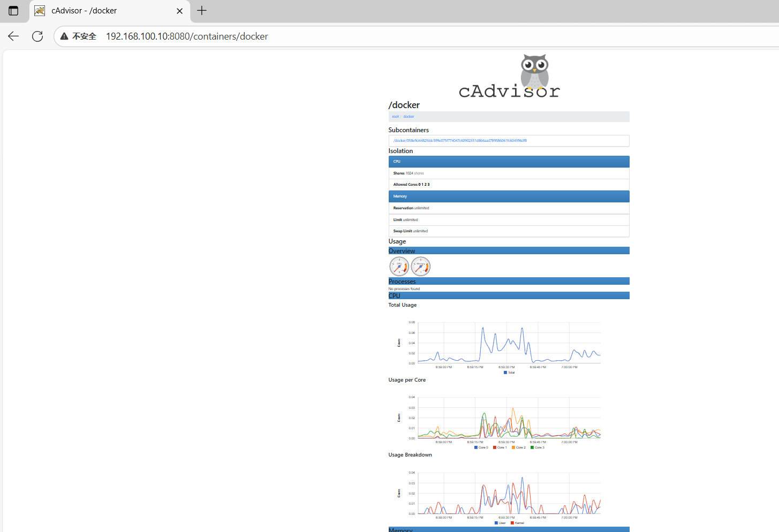This screenshot has width=779, height=532.
Task: Click the Memory section header at bottom
Action: 509,530
